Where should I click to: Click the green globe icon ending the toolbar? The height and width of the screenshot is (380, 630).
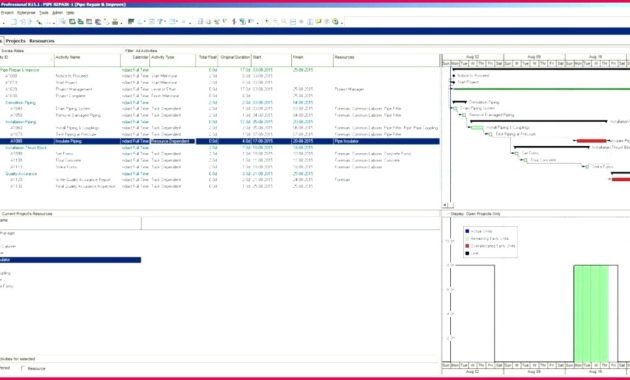click(335, 22)
